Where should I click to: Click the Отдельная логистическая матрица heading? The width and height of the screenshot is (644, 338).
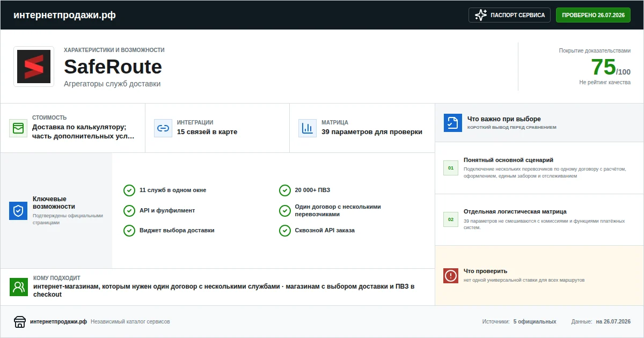pyautogui.click(x=515, y=211)
